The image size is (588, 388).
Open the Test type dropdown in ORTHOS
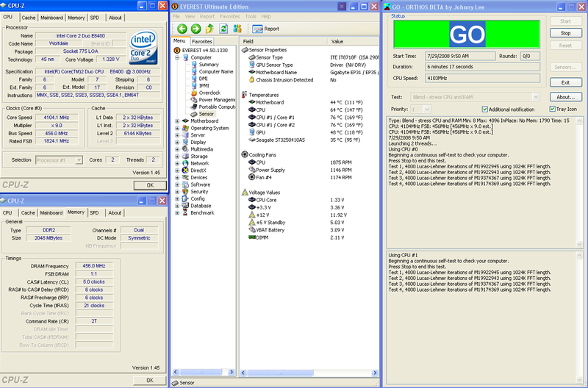coord(536,97)
